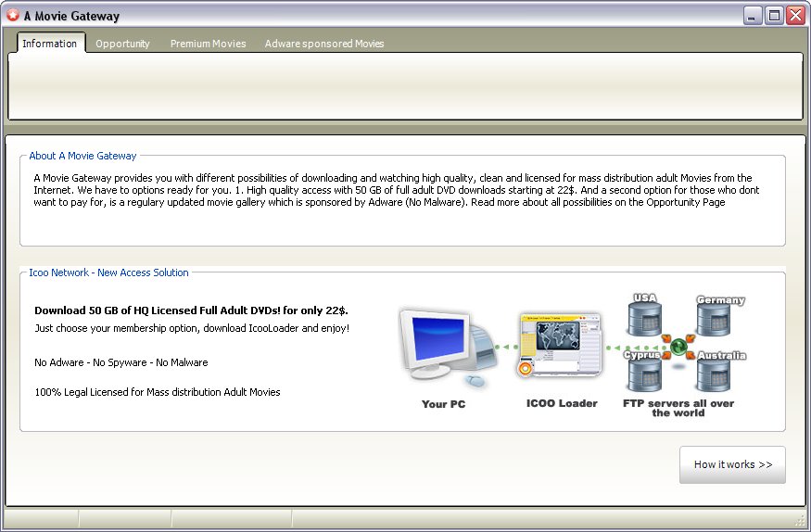Image resolution: width=811 pixels, height=532 pixels.
Task: Click the How it works >> button
Action: [x=732, y=464]
